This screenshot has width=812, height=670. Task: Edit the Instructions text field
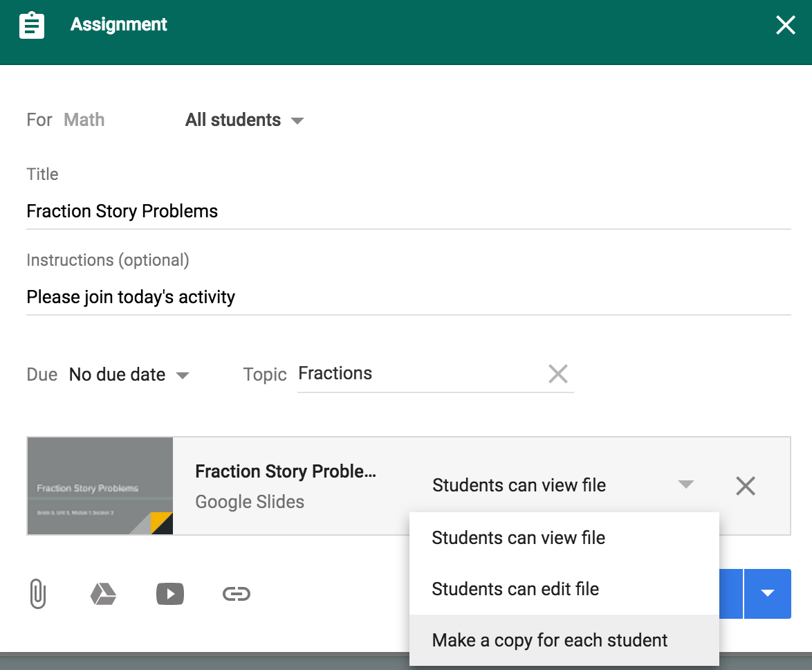[408, 297]
